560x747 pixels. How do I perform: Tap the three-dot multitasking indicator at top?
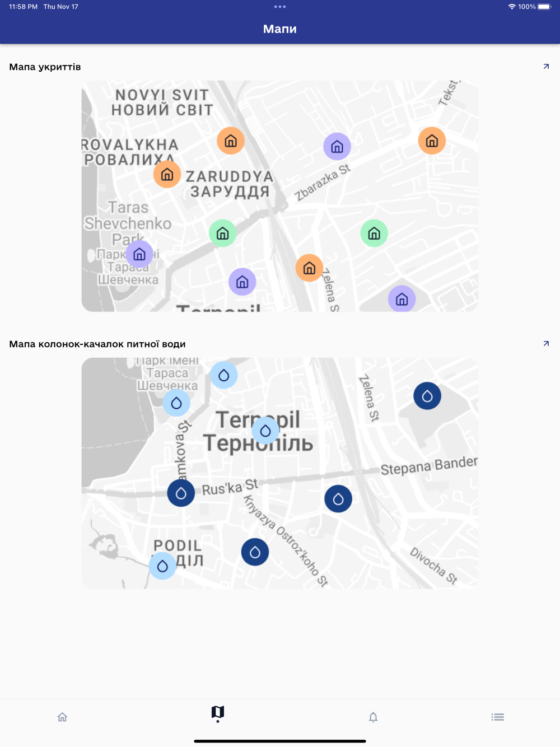[280, 7]
